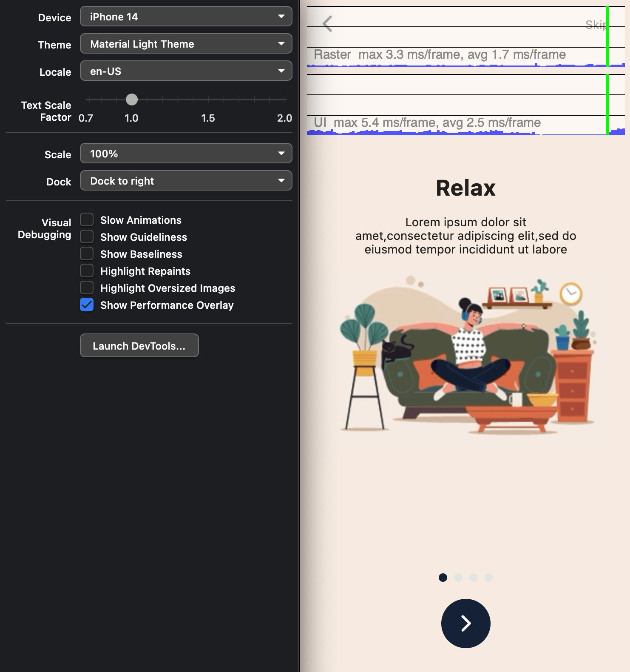This screenshot has width=630, height=672.
Task: Jump to the second page indicator dot
Action: [458, 577]
